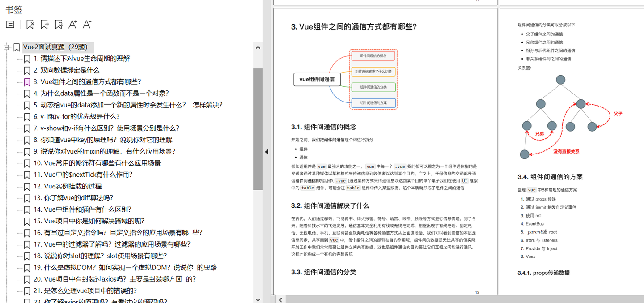Screen dimensions: 644x303
Task: Collapse the Vue2面试真题 bookmark tree
Action: point(6,47)
